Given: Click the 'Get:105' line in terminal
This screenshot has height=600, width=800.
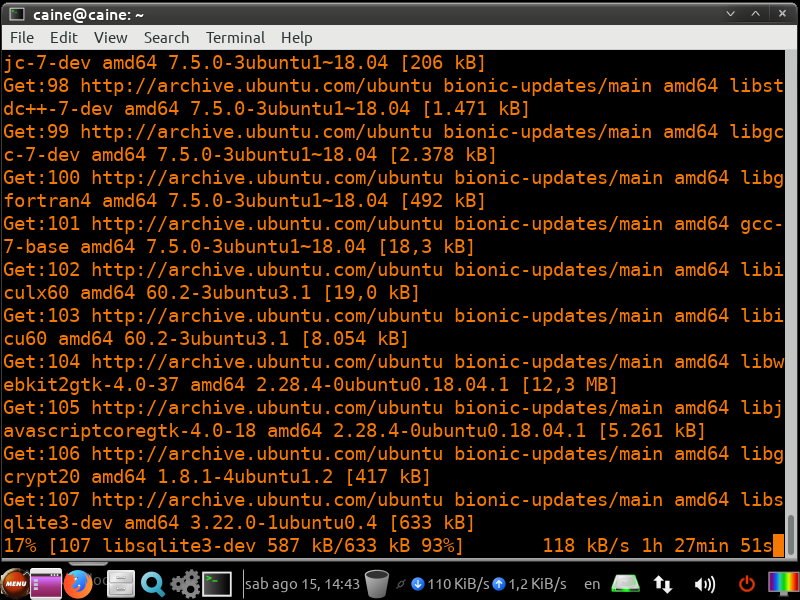Looking at the screenshot, I should point(393,408).
